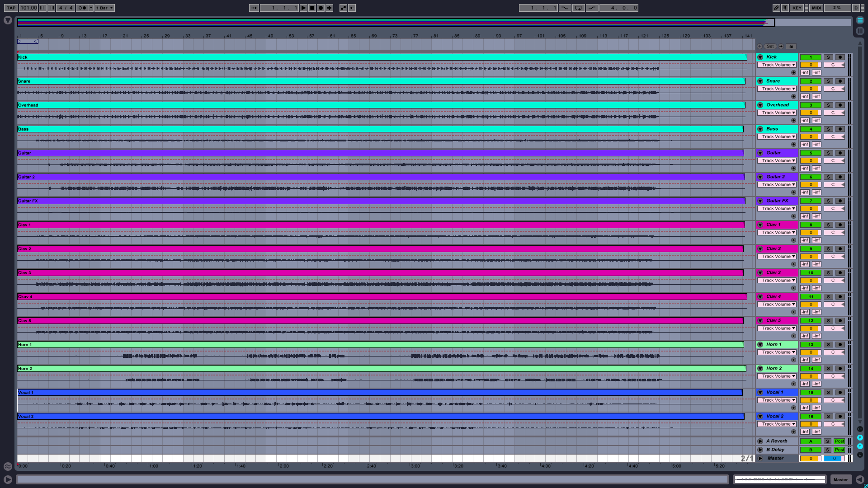The height and width of the screenshot is (488, 868).
Task: Unfold the Vocal 1 track
Action: pos(760,392)
